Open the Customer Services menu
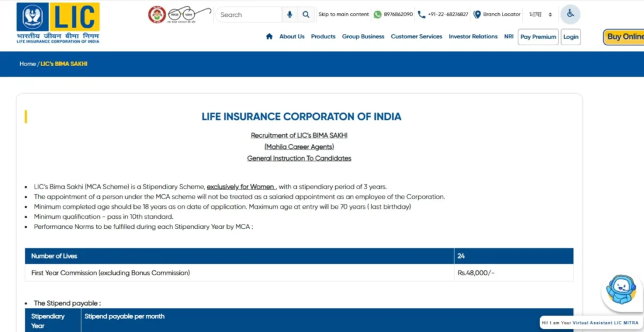This screenshot has width=644, height=332. point(416,36)
